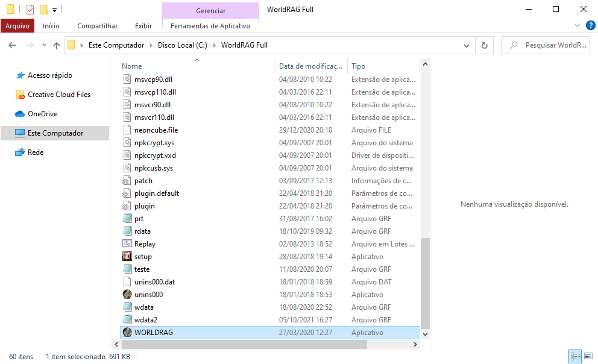Select the npkcusb.sys file name

click(x=154, y=168)
